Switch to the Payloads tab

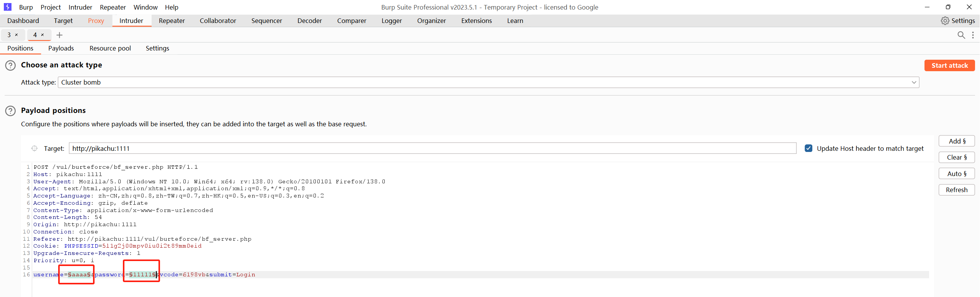(61, 48)
